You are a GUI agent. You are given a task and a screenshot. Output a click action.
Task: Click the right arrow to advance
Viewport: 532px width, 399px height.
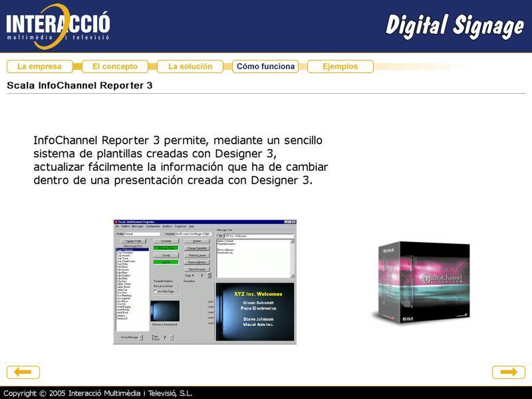pos(509,372)
